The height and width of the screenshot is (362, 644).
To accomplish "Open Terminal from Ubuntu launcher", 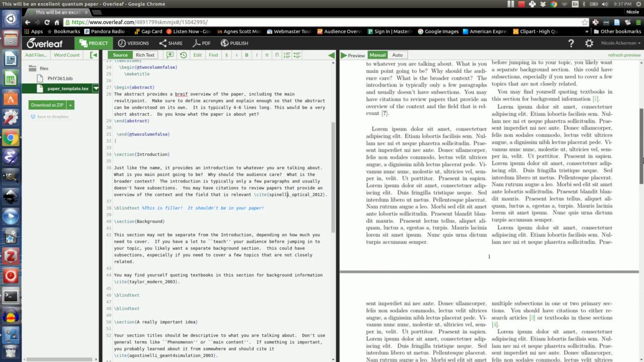I will tap(11, 296).
